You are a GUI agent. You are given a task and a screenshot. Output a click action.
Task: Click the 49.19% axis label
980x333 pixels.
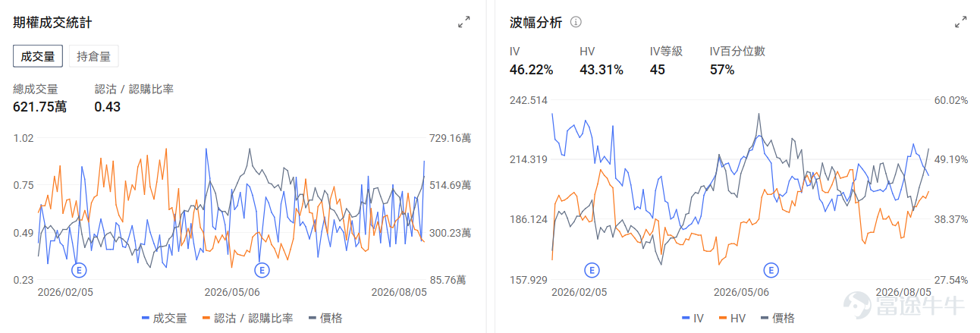950,159
